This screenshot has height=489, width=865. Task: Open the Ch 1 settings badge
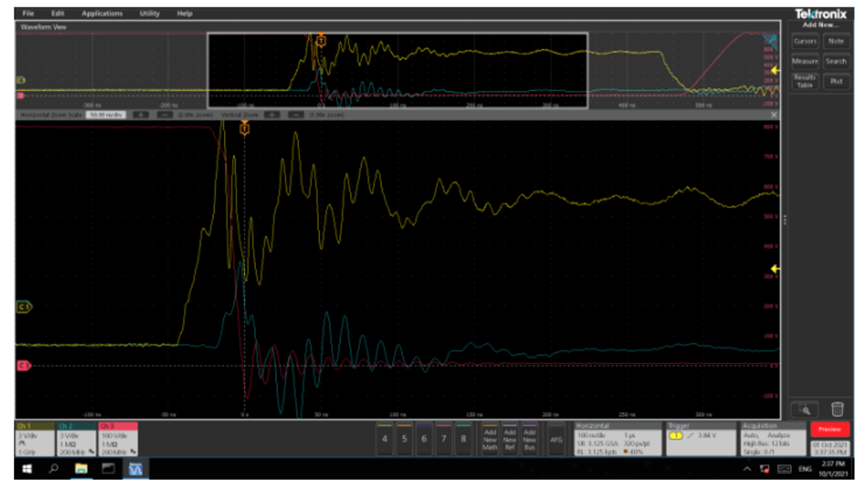pyautogui.click(x=35, y=438)
